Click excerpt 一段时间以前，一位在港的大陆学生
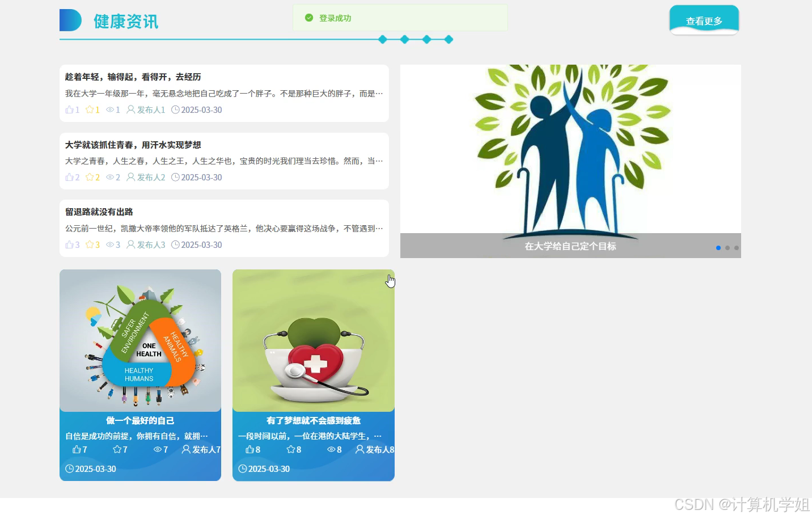The height and width of the screenshot is (519, 812). coord(310,436)
